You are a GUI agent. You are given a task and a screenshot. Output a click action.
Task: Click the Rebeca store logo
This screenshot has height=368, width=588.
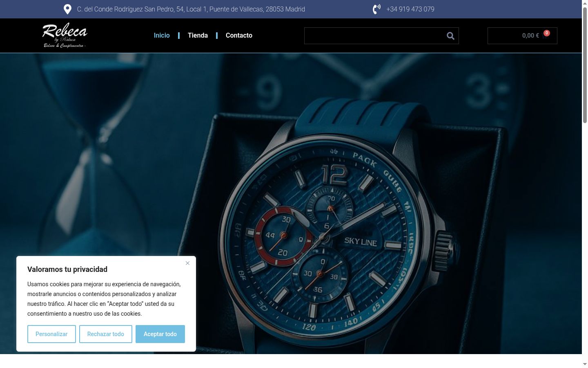point(65,35)
